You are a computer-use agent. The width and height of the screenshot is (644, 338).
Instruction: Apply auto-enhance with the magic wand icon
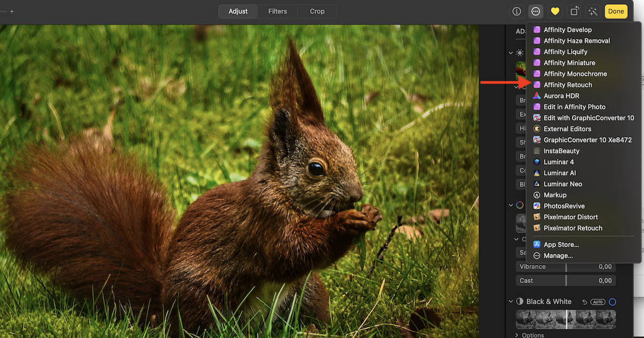pos(593,11)
